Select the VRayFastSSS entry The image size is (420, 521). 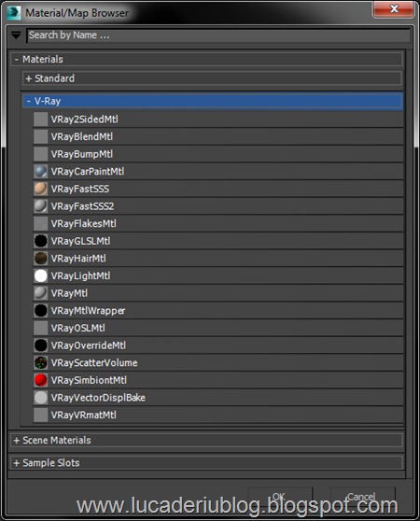tap(218, 189)
